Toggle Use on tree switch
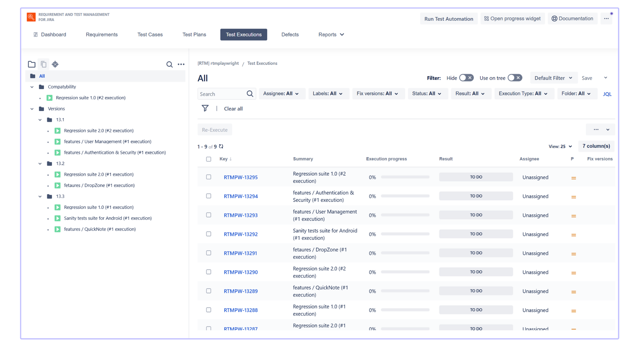The height and width of the screenshot is (347, 644). (x=515, y=78)
